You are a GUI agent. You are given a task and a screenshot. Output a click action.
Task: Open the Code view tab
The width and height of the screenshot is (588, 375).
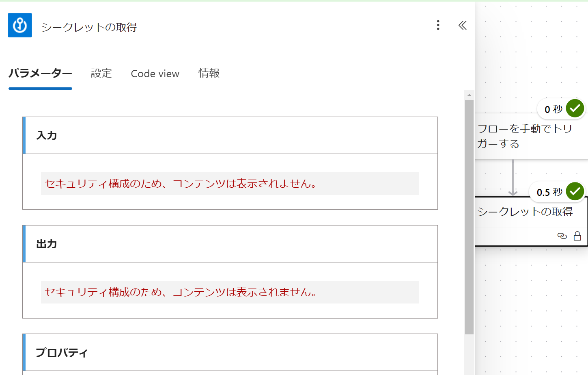click(x=155, y=74)
